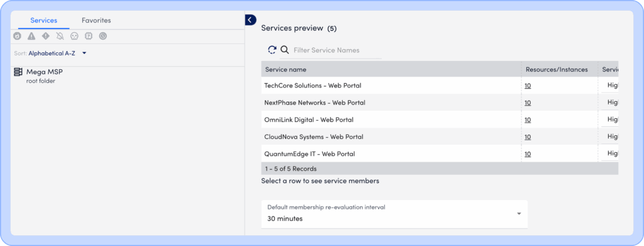Select the Services tab
The height and width of the screenshot is (246, 644).
tap(43, 20)
